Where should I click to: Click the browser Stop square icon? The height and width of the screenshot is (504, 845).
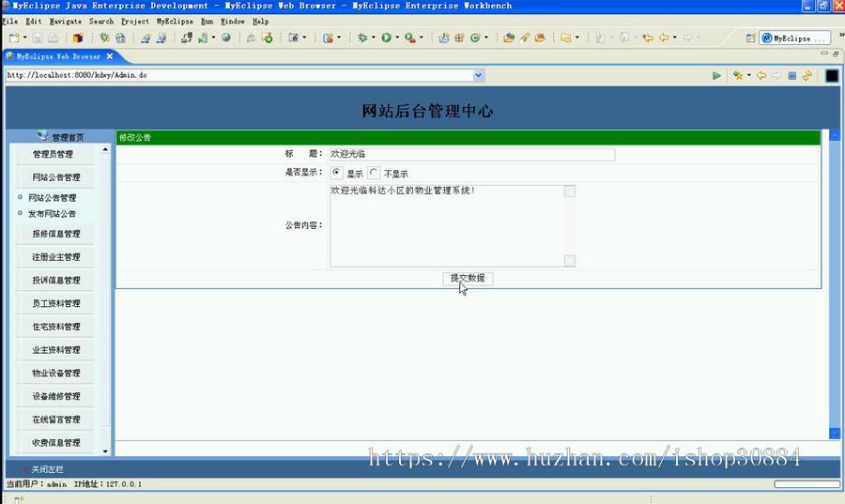point(791,76)
